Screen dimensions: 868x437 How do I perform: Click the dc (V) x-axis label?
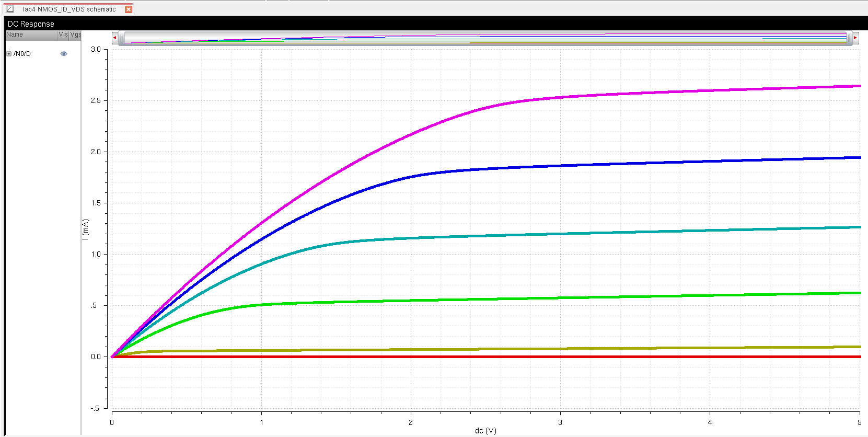pos(485,431)
